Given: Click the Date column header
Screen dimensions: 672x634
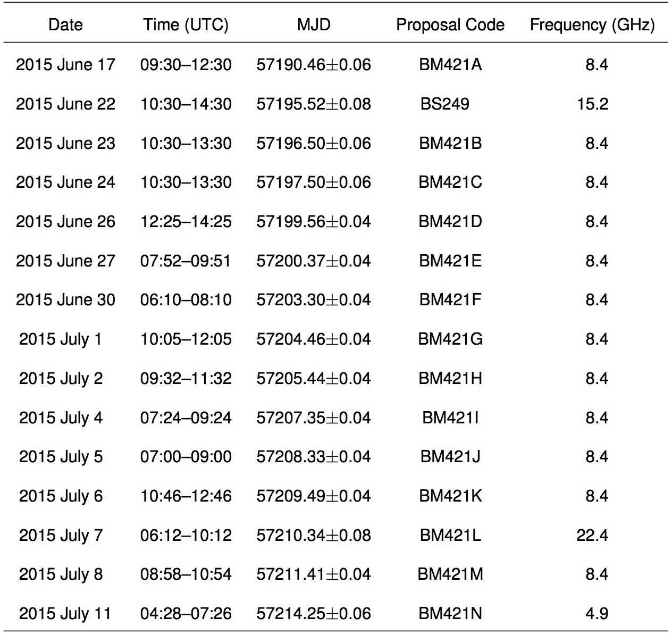Looking at the screenshot, I should (x=65, y=25).
